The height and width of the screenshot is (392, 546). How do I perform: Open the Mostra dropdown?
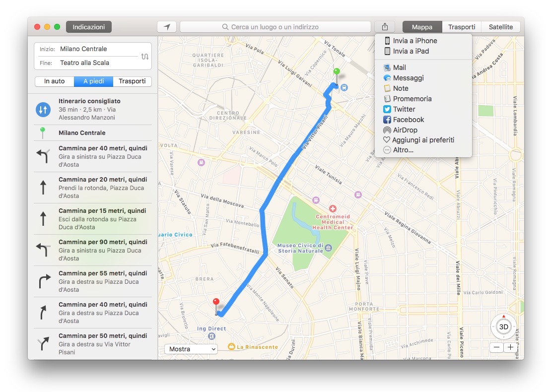pos(191,349)
